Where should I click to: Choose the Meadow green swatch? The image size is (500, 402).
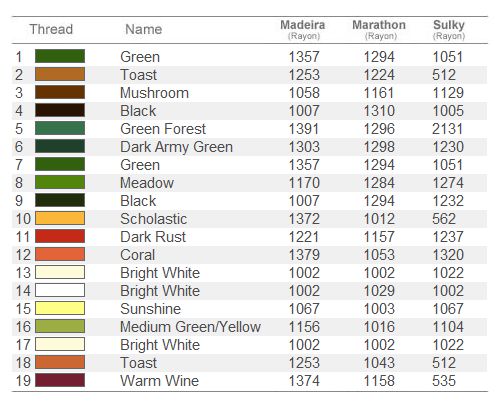60,182
